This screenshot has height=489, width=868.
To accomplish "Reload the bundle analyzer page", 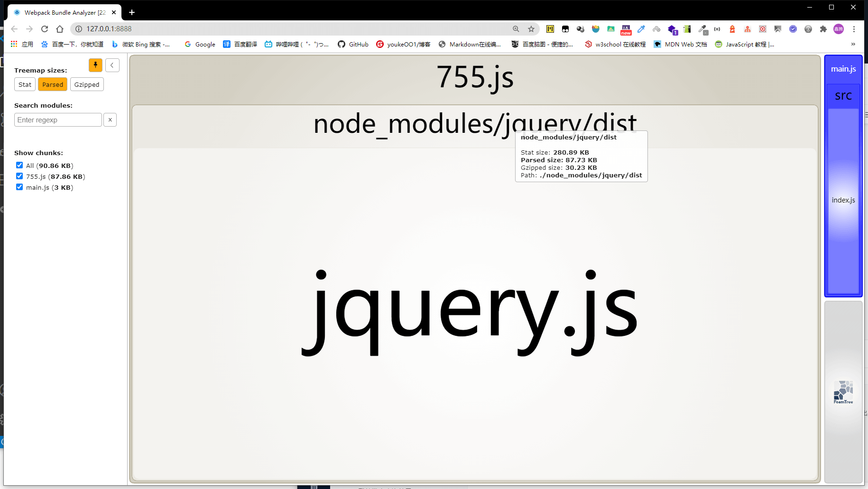I will (x=45, y=29).
